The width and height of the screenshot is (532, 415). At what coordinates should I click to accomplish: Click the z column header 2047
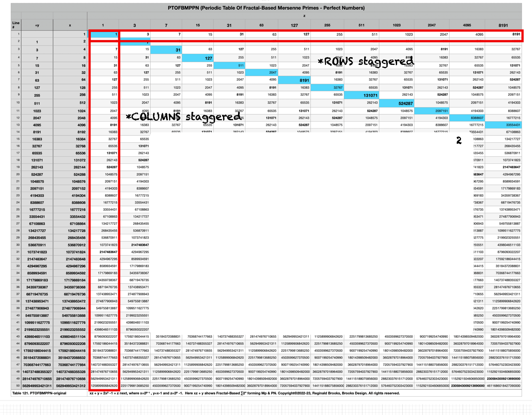tap(432, 25)
